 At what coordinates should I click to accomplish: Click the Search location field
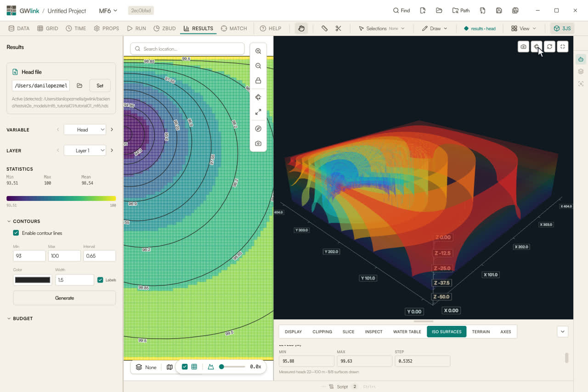[x=187, y=49]
